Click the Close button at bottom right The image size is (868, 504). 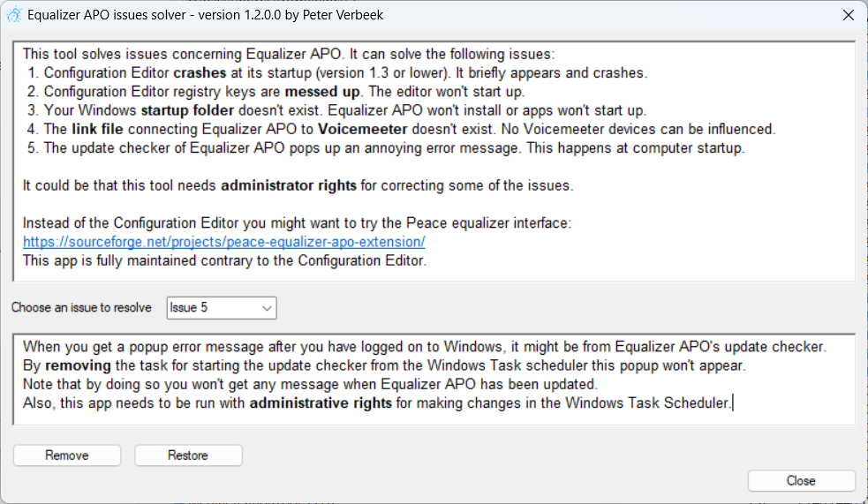coord(801,481)
